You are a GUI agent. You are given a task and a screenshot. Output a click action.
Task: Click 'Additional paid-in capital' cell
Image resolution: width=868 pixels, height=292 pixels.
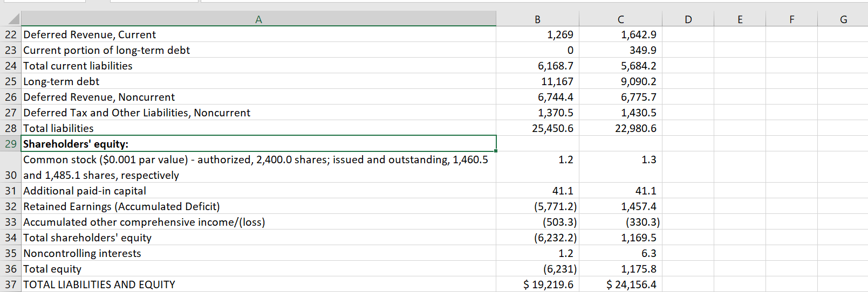click(258, 191)
